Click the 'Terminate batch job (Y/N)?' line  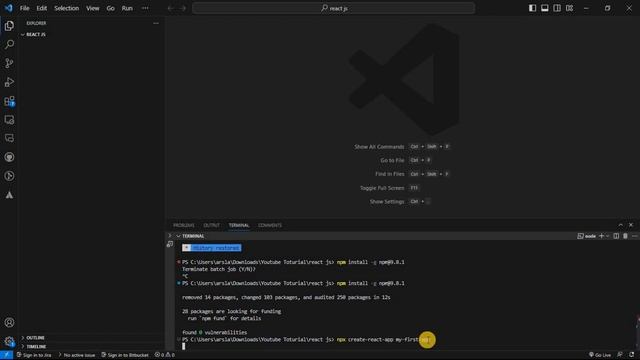tap(219, 269)
